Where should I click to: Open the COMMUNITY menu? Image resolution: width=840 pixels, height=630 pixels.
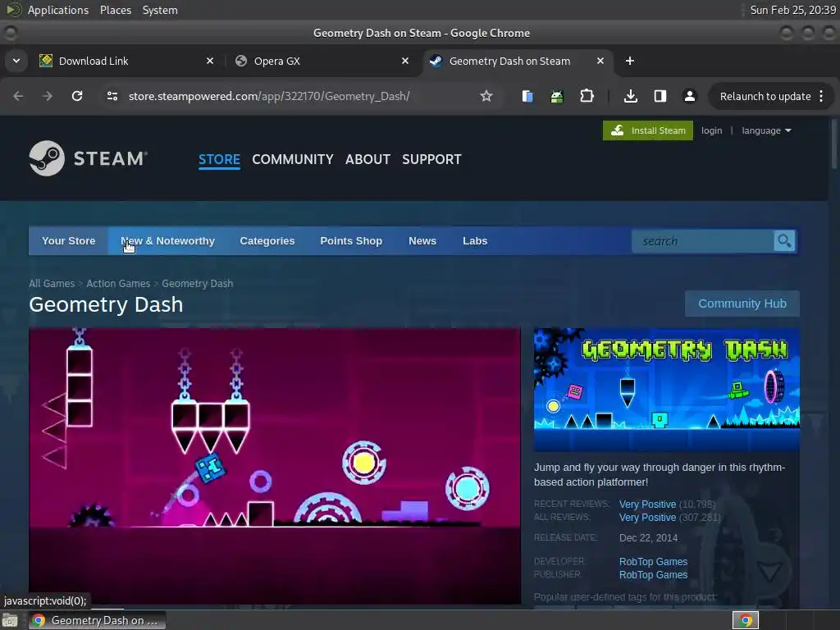[293, 159]
